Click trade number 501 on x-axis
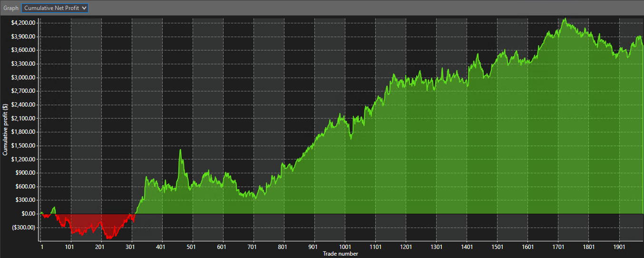 coord(193,247)
